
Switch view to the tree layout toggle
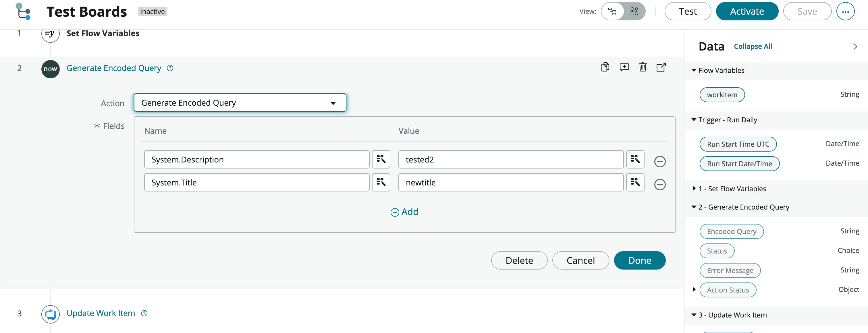point(612,11)
